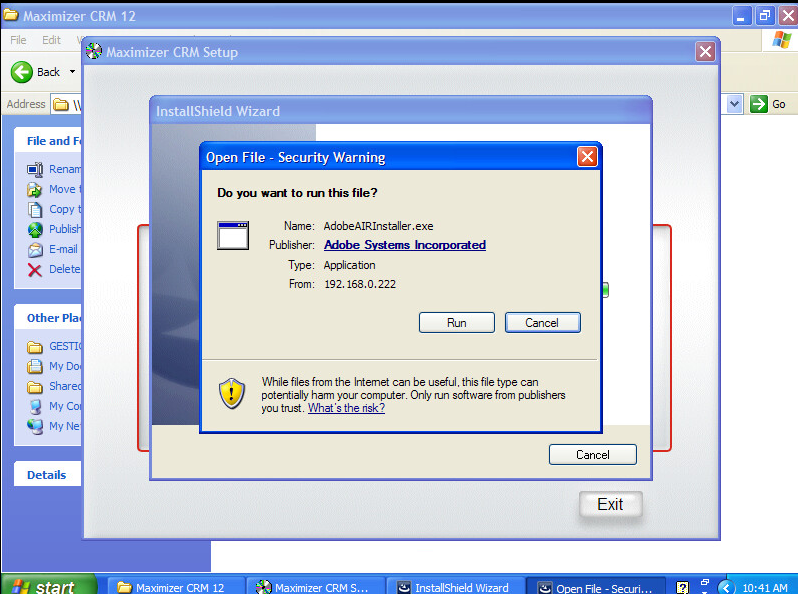This screenshot has height=594, width=798.
Task: Expand the Address bar dropdown arrow
Action: click(734, 104)
